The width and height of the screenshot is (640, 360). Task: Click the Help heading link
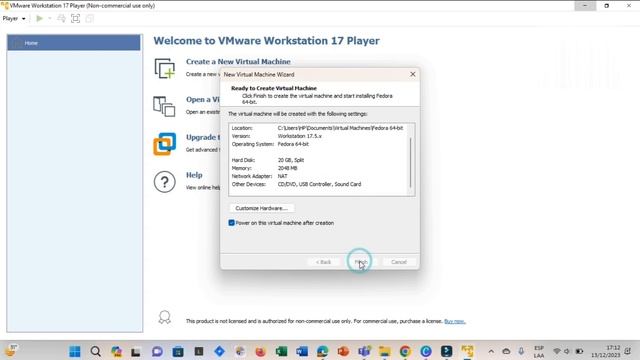(x=194, y=175)
